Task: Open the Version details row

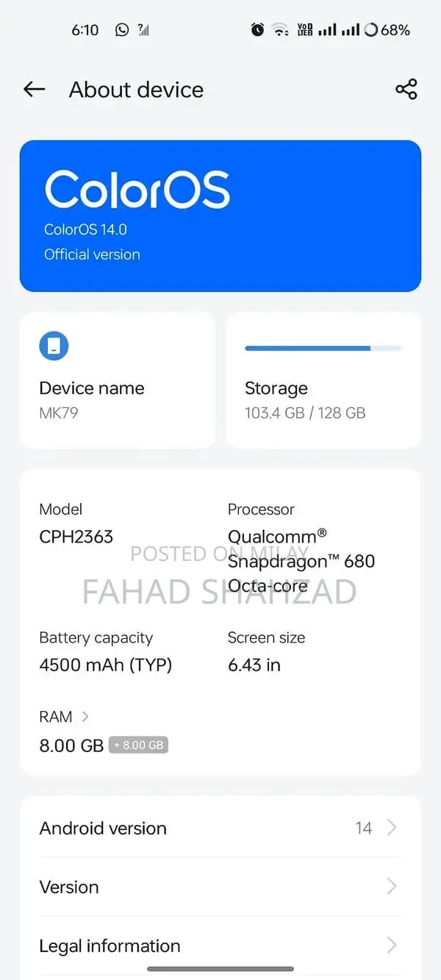Action: (x=220, y=887)
